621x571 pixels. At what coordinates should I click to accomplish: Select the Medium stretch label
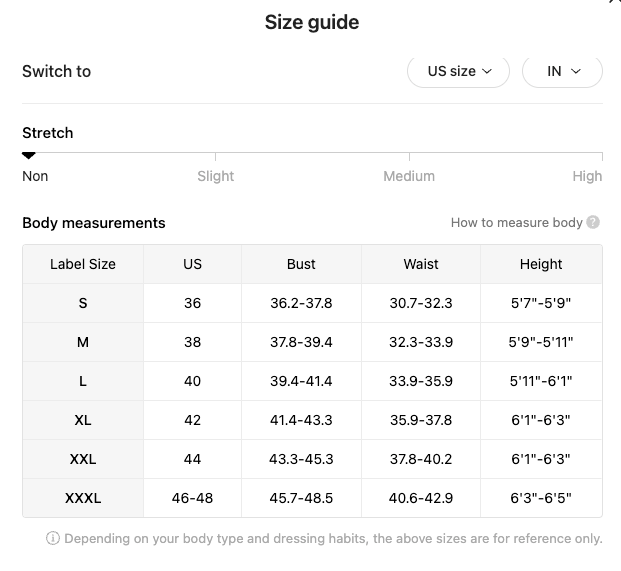coord(409,176)
